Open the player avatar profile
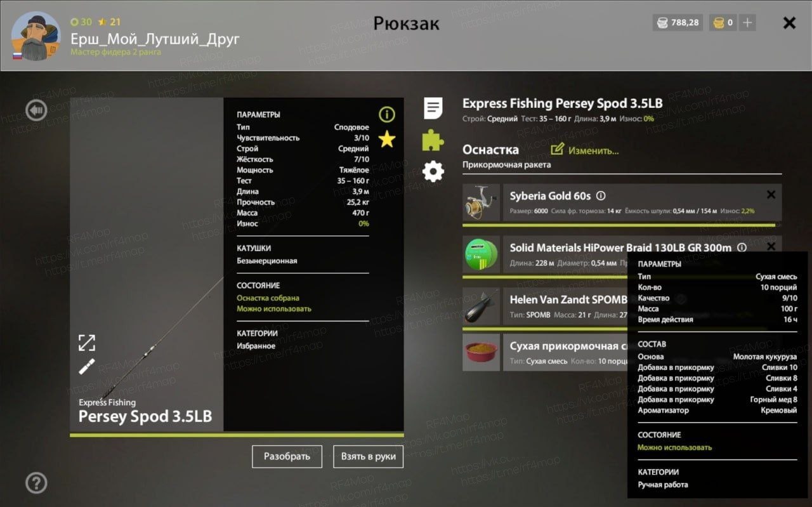 tap(36, 36)
